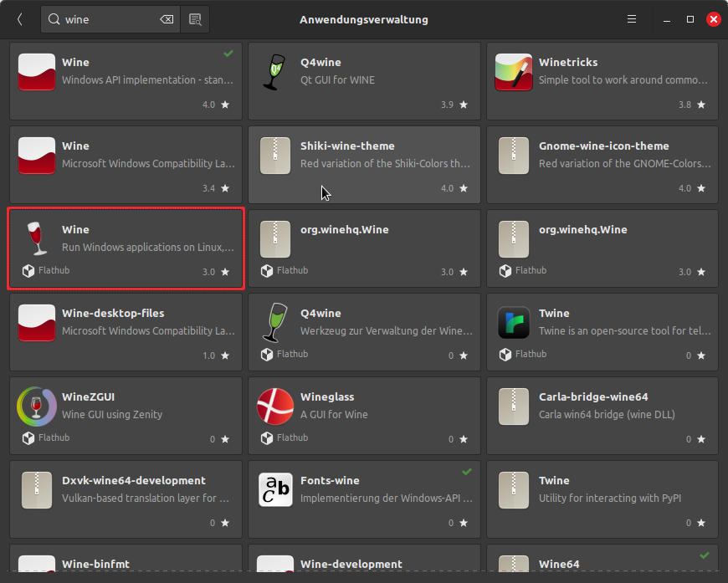
Task: Open the hamburger menu in the title bar
Action: pos(632,19)
